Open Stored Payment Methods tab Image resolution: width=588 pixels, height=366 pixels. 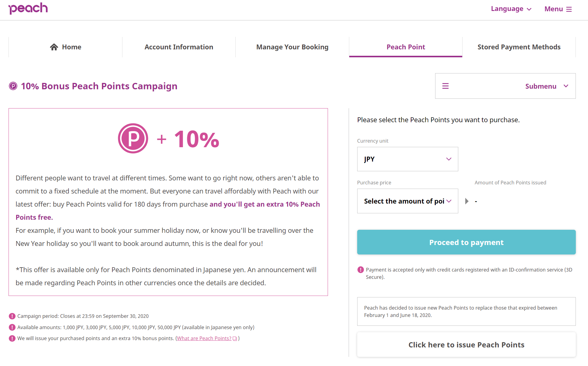[x=519, y=47]
